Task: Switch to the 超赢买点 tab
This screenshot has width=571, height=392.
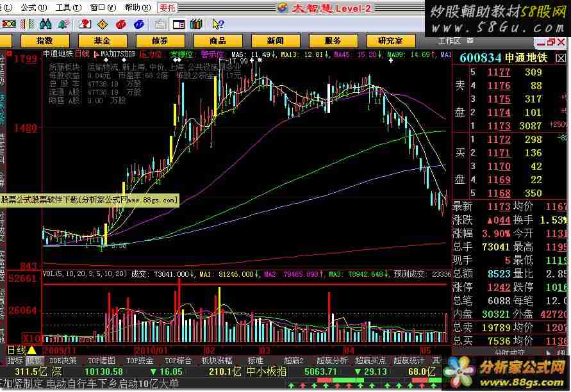Action: click(370, 361)
